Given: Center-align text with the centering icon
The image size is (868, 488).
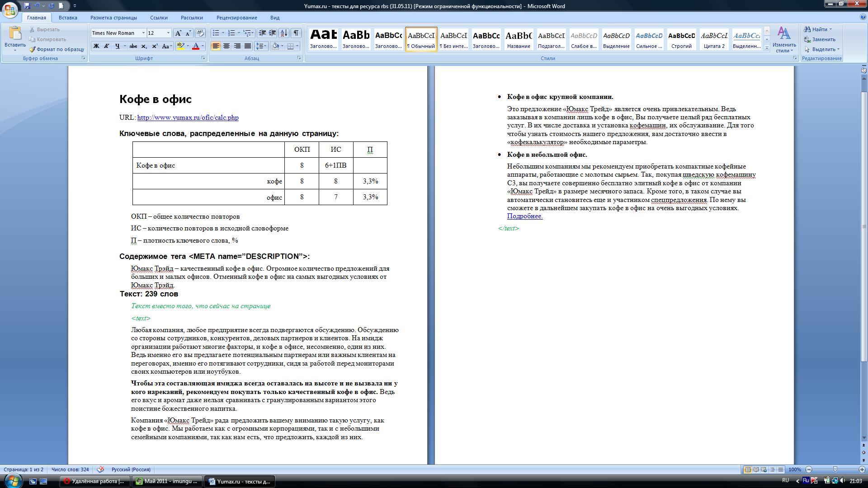Looking at the screenshot, I should 226,46.
